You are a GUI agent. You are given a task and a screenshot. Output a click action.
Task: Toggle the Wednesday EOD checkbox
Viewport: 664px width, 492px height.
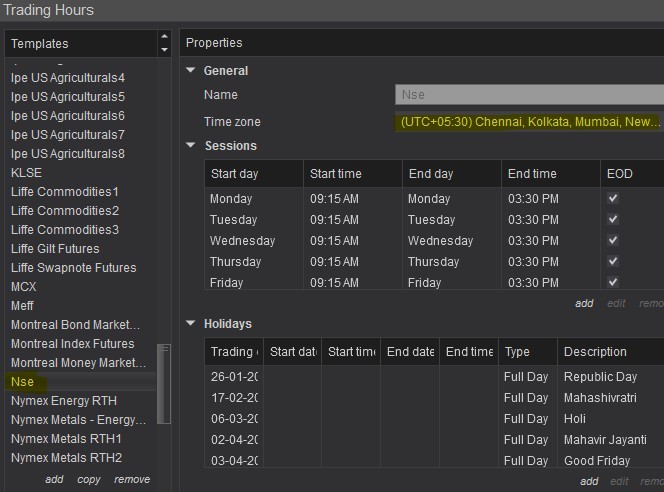[613, 241]
